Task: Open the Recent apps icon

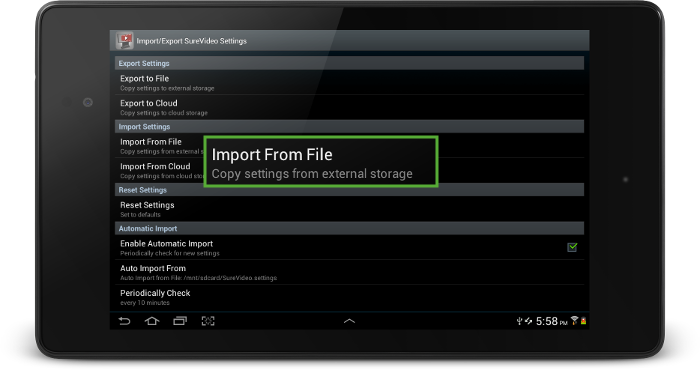Action: pyautogui.click(x=180, y=321)
